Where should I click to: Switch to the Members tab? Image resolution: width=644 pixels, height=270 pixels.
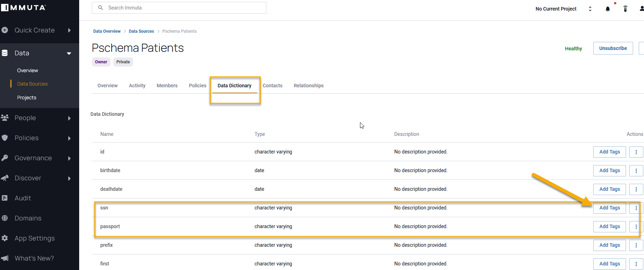coord(167,86)
